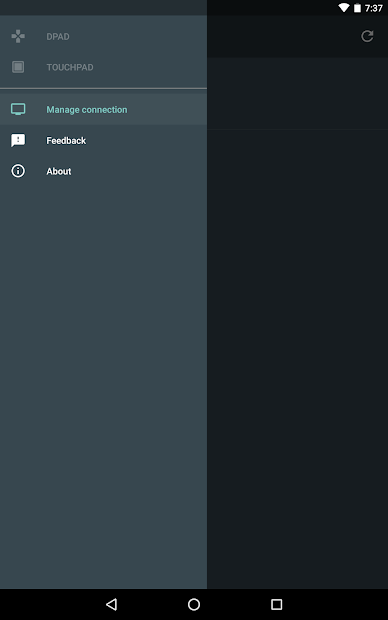Tap the Android back navigation button

click(x=112, y=604)
